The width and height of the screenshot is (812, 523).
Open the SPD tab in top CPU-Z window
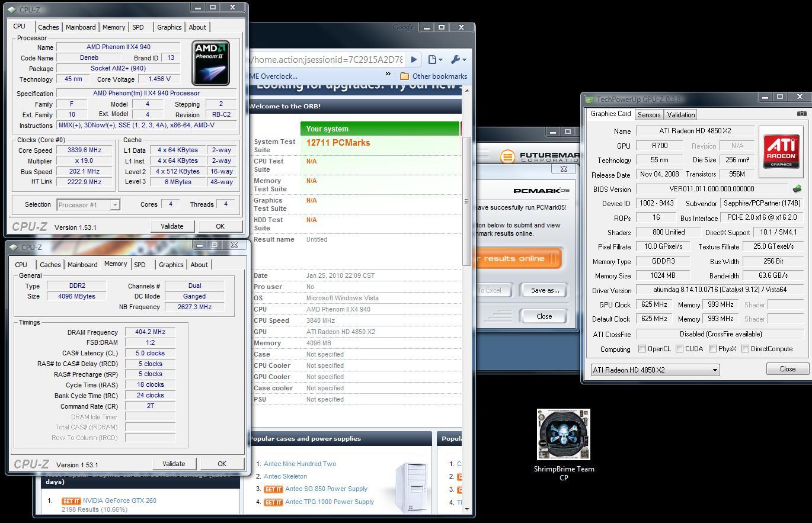[138, 27]
